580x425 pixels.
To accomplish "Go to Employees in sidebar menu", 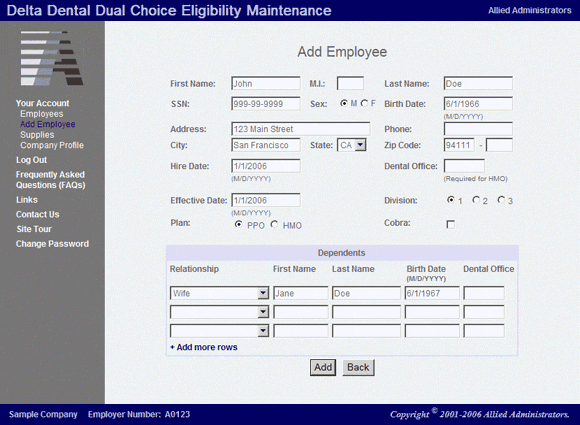I will (x=41, y=114).
